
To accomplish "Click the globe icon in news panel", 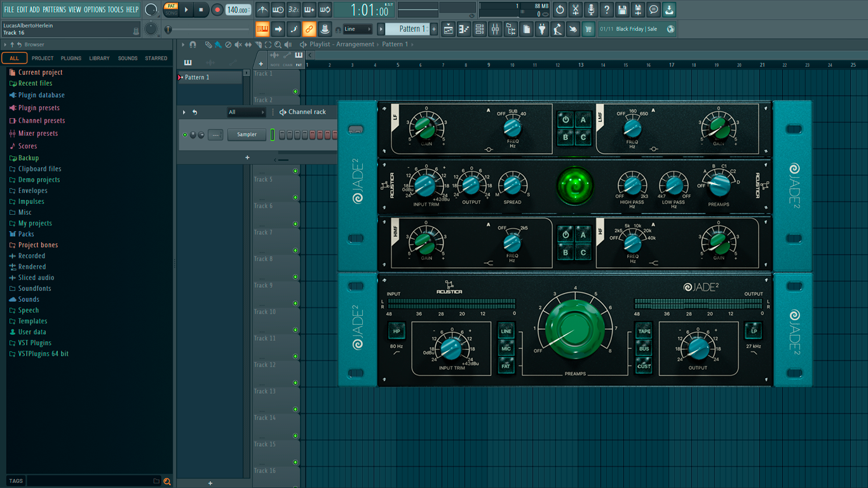I will (x=670, y=29).
